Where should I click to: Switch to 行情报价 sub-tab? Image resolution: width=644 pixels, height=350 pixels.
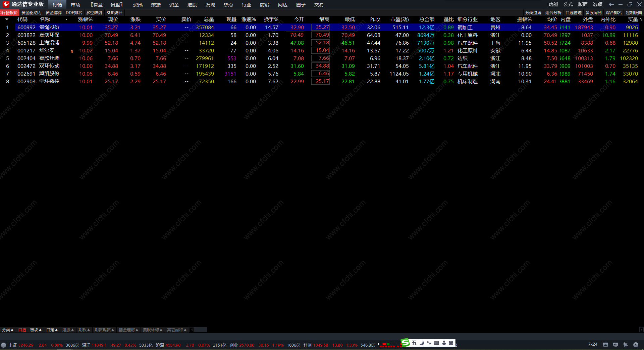[x=10, y=13]
